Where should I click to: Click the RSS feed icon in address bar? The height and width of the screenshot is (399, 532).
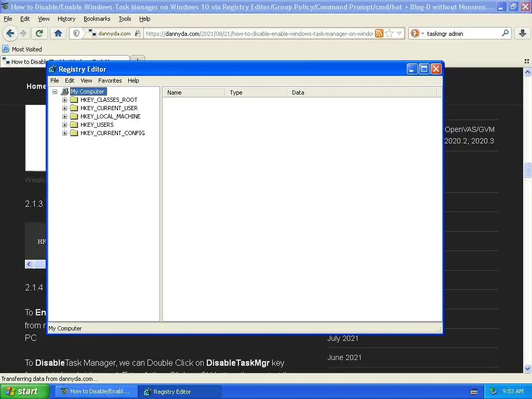(x=379, y=33)
